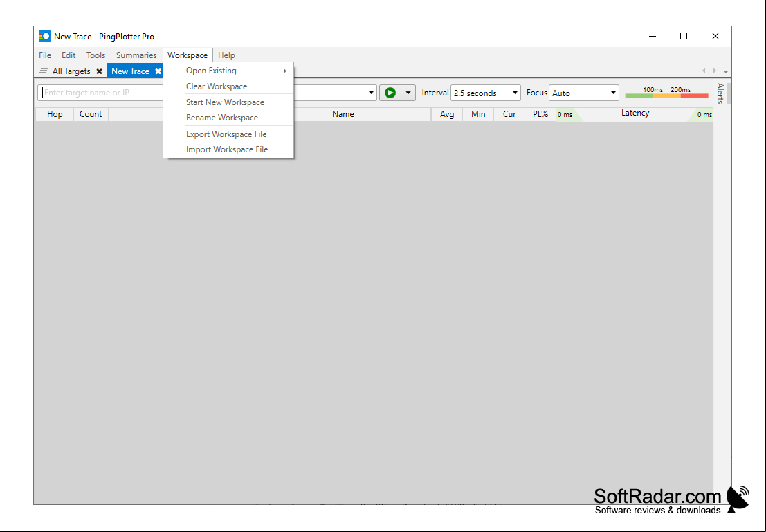Open the Tools menu
766x532 pixels.
click(95, 55)
